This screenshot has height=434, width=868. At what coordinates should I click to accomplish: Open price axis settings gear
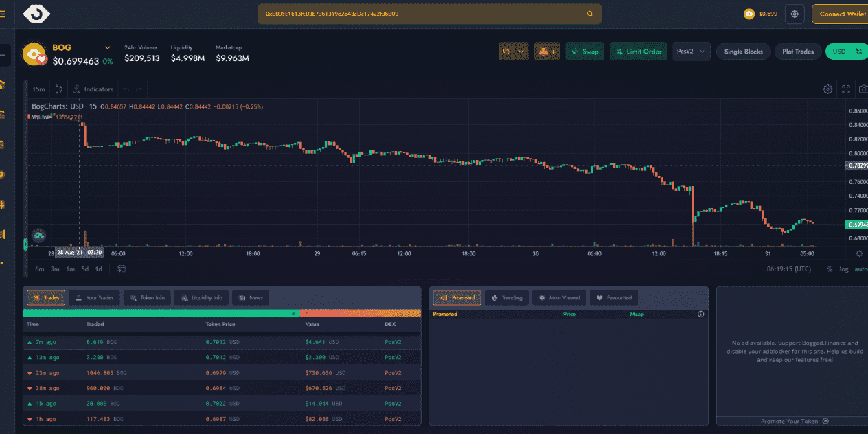(858, 253)
